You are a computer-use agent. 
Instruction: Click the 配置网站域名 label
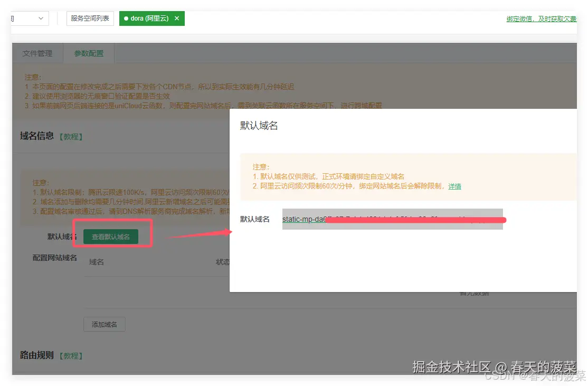point(55,258)
